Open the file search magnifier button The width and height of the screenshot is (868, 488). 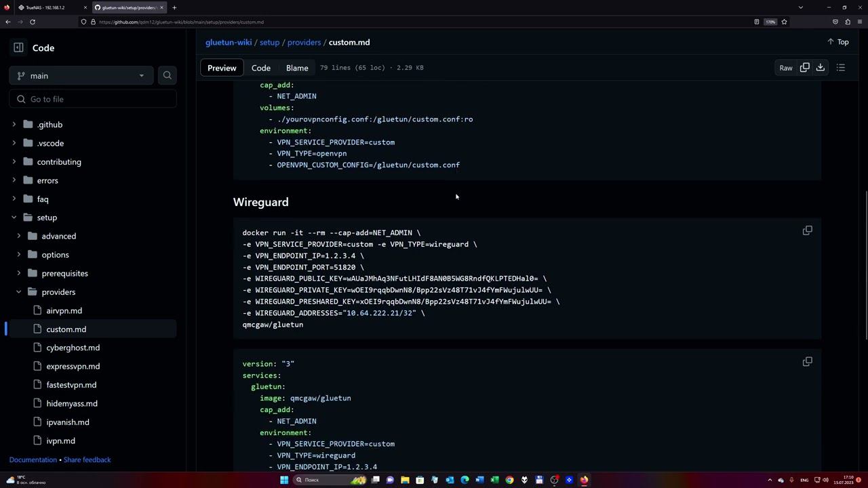[x=167, y=75]
